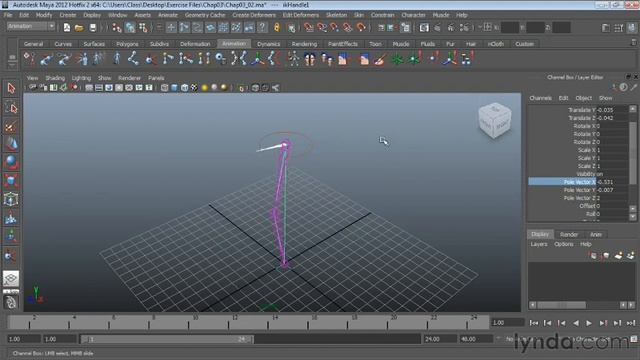The image size is (640, 360).
Task: Click the Soft Modification tool
Action: click(11, 219)
